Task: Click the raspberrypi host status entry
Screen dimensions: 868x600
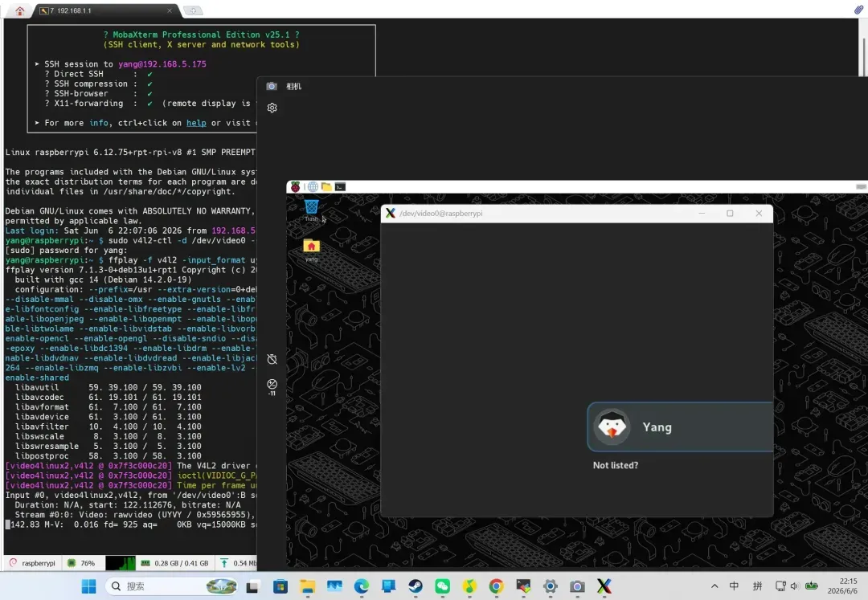Action: pos(33,563)
